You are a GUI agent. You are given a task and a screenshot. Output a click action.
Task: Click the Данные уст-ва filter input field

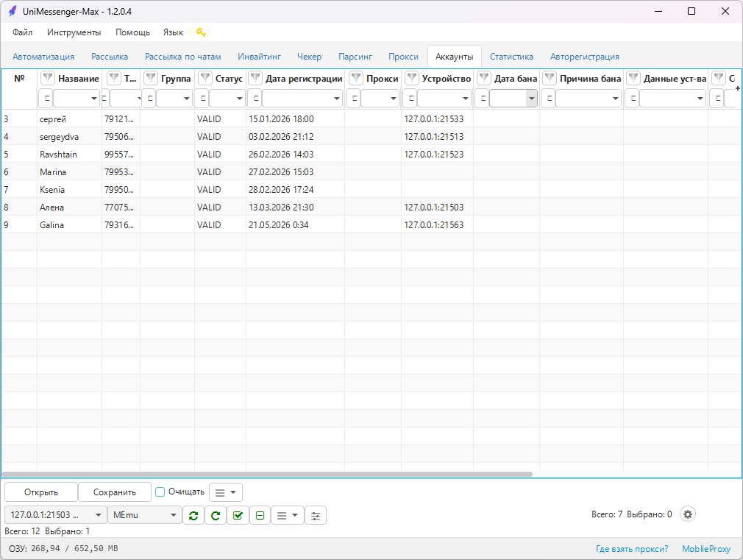[672, 99]
